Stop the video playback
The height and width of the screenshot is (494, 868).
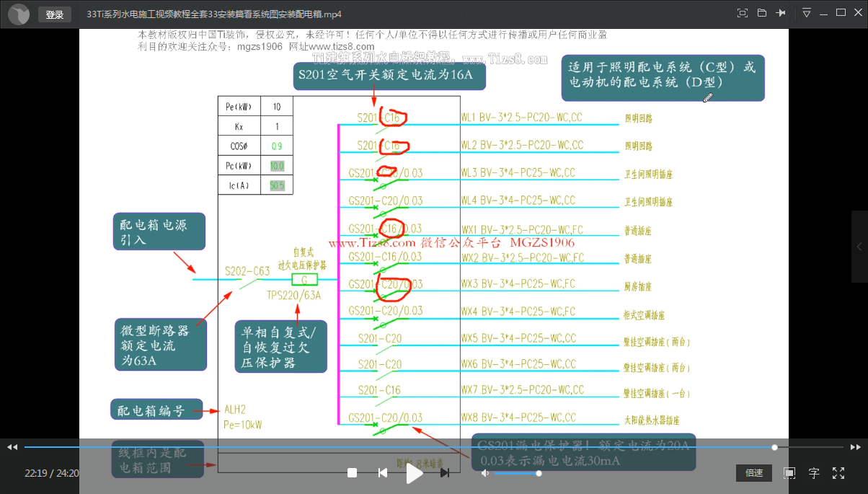pyautogui.click(x=353, y=473)
